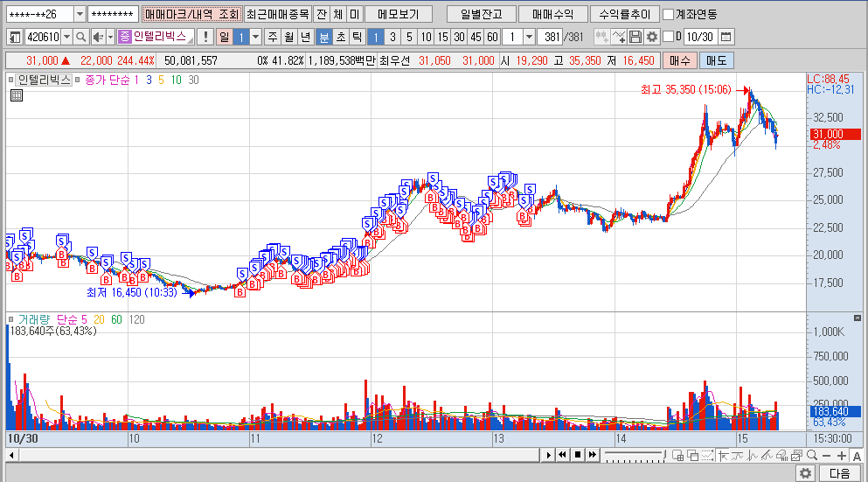Click the minus zoom out icon
Screen dimensions: 868x482
(827, 456)
